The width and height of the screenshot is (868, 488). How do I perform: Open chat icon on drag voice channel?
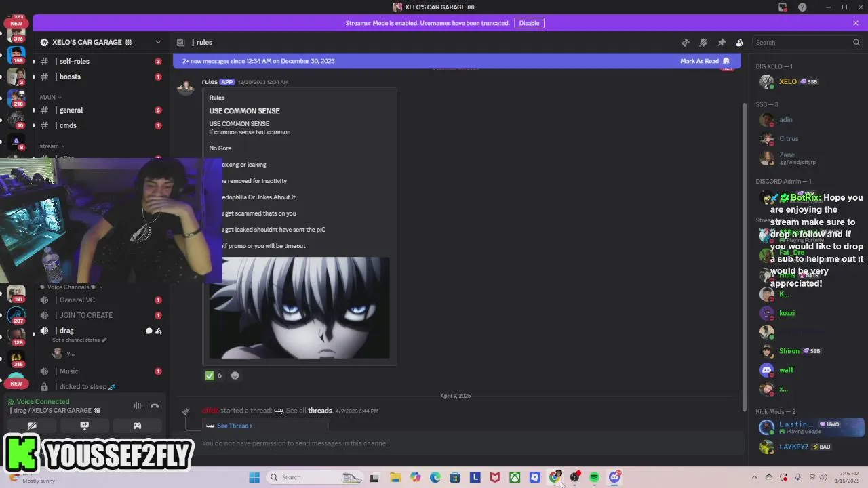149,331
